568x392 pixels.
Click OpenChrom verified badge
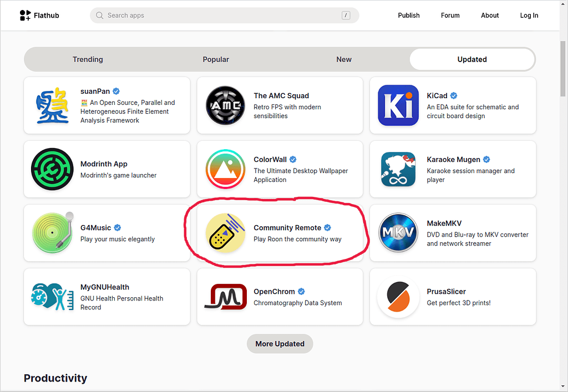point(301,292)
